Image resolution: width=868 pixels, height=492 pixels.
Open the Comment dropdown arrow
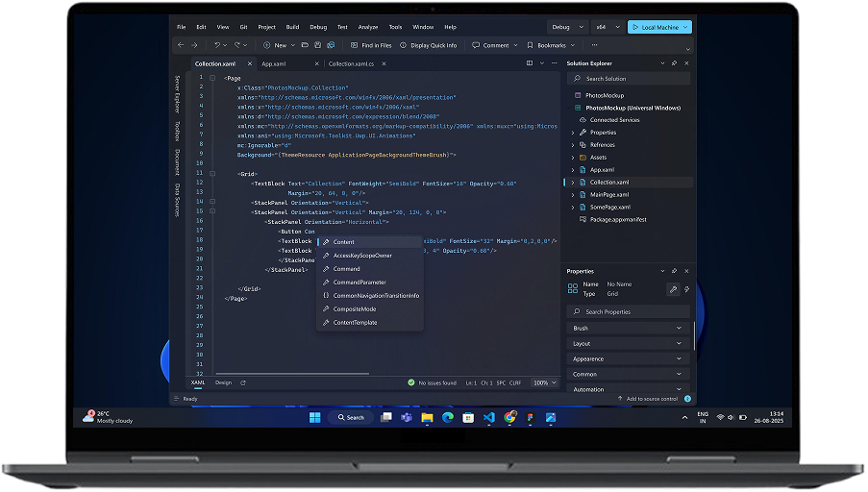pyautogui.click(x=515, y=45)
